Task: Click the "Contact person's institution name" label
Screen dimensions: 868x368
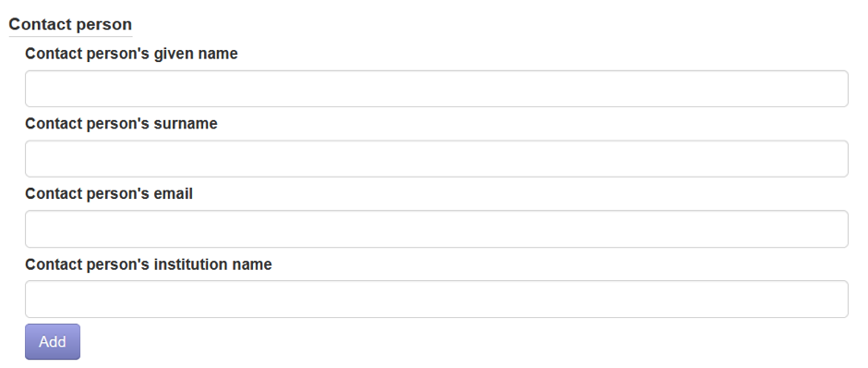Action: point(149,264)
